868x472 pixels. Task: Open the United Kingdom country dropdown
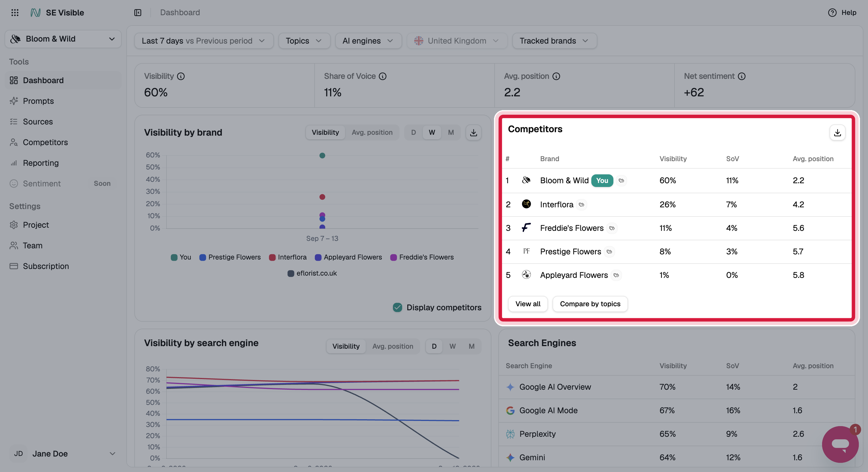457,41
